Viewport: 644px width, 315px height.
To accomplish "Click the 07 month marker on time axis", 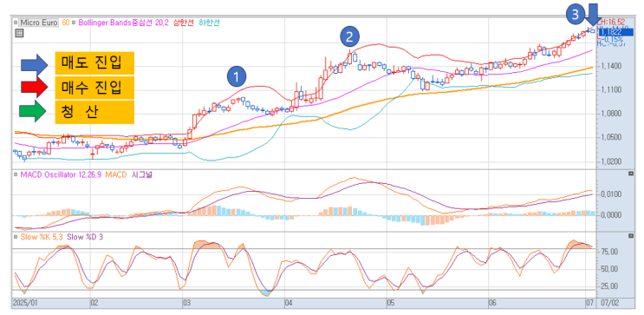I will pyautogui.click(x=589, y=303).
